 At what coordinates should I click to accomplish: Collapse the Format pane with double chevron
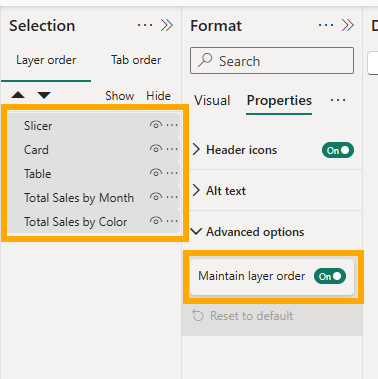(348, 25)
